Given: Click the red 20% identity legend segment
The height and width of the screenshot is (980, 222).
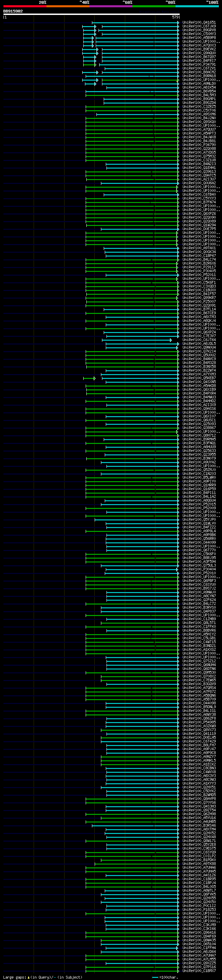Looking at the screenshot, I should point(25,6).
